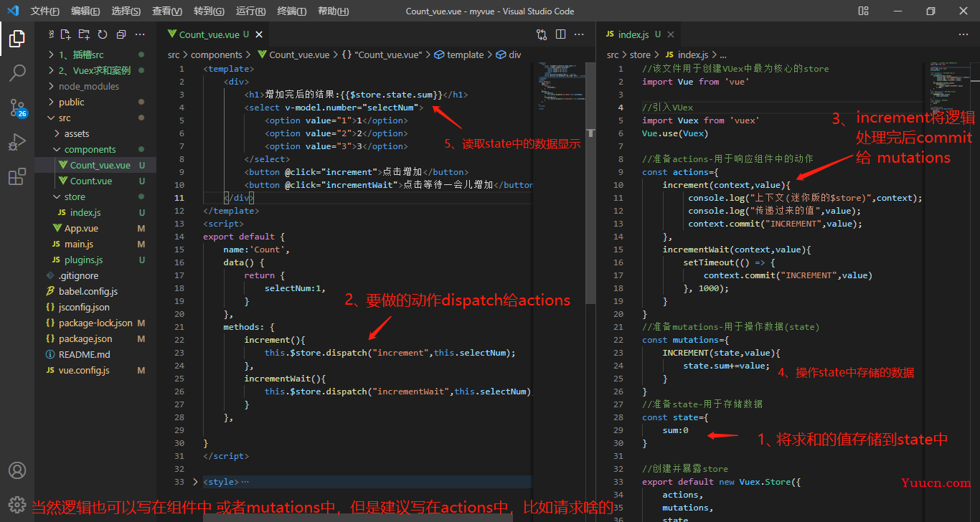Collapse the store folder in Explorer

[x=95, y=196]
